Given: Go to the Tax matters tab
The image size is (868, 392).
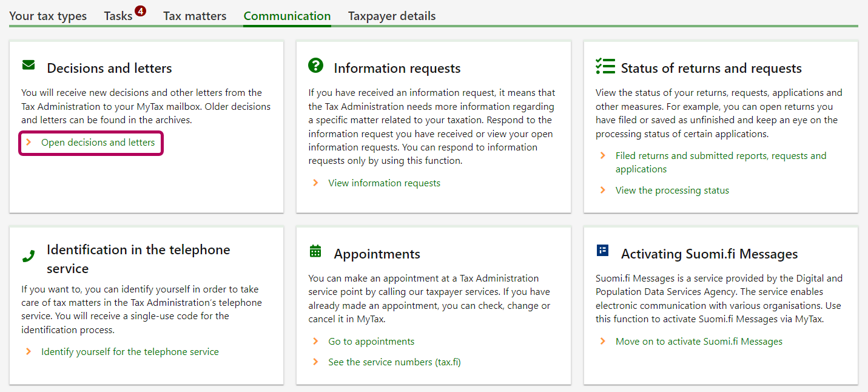Looking at the screenshot, I should pyautogui.click(x=195, y=16).
